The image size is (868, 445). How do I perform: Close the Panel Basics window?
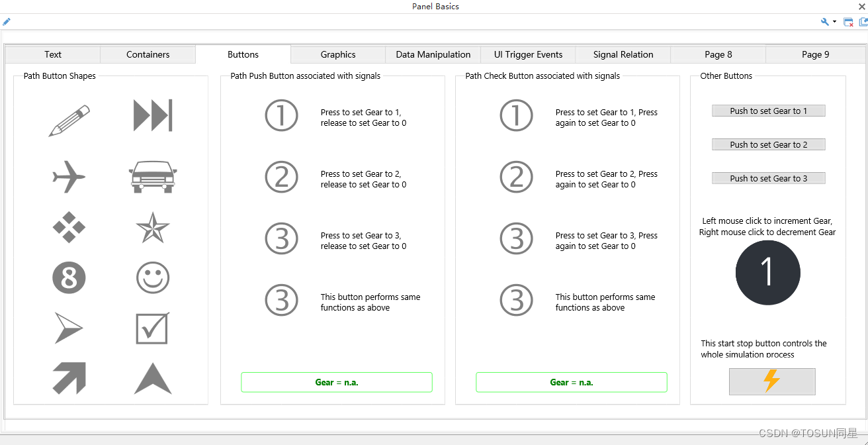(862, 7)
